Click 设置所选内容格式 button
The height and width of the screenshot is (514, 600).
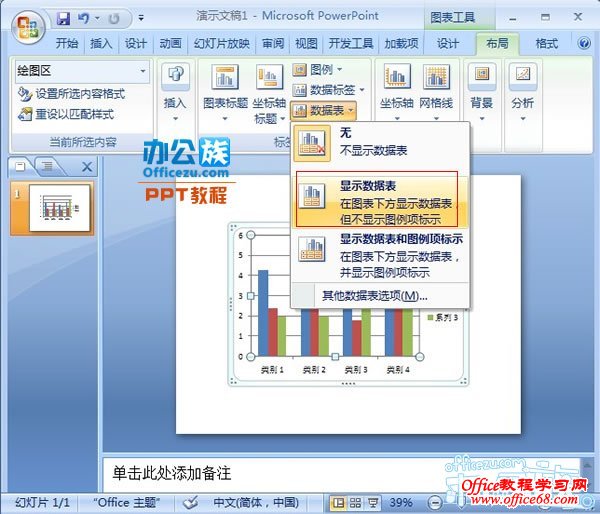tap(72, 94)
